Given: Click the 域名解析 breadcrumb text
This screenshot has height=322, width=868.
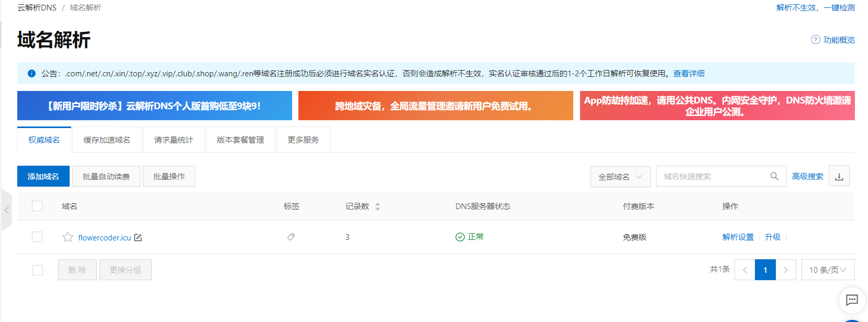Looking at the screenshot, I should point(86,7).
